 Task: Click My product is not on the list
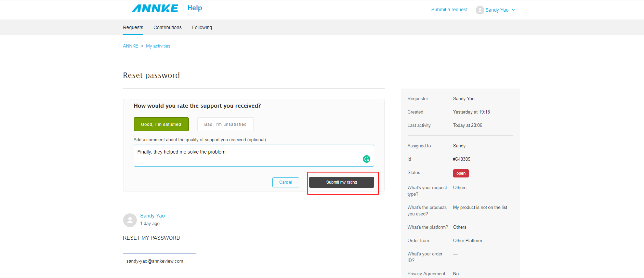480,207
